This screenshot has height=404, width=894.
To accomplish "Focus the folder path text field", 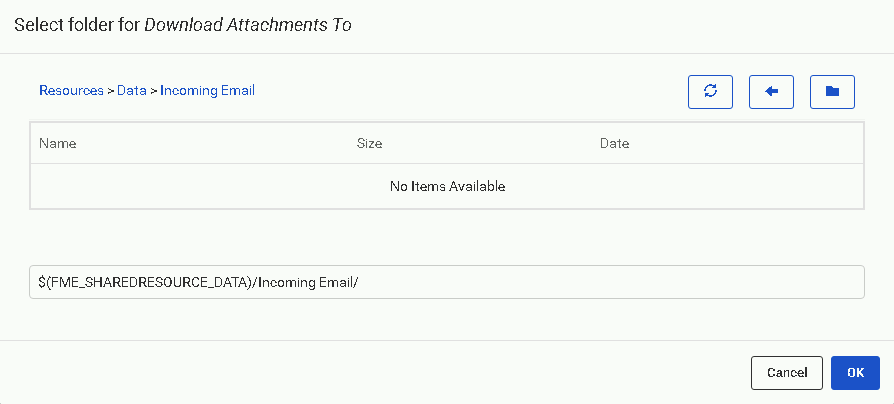I will [446, 282].
